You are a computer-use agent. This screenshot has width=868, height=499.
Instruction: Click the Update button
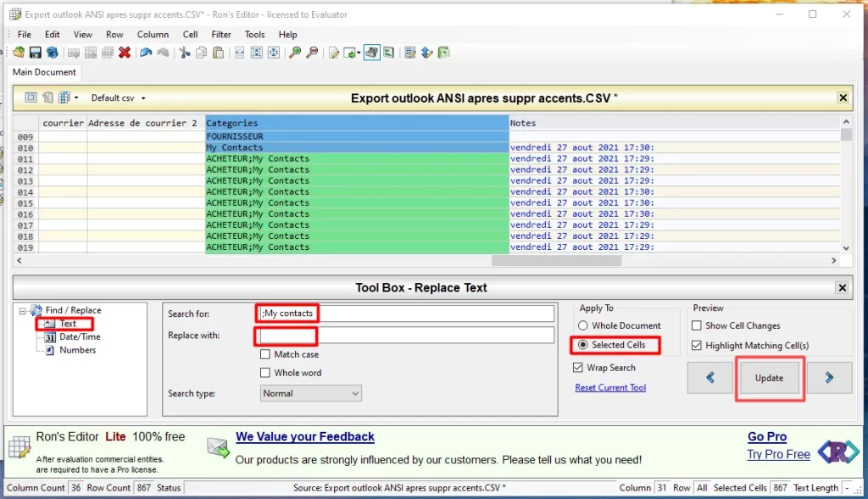[x=769, y=378]
